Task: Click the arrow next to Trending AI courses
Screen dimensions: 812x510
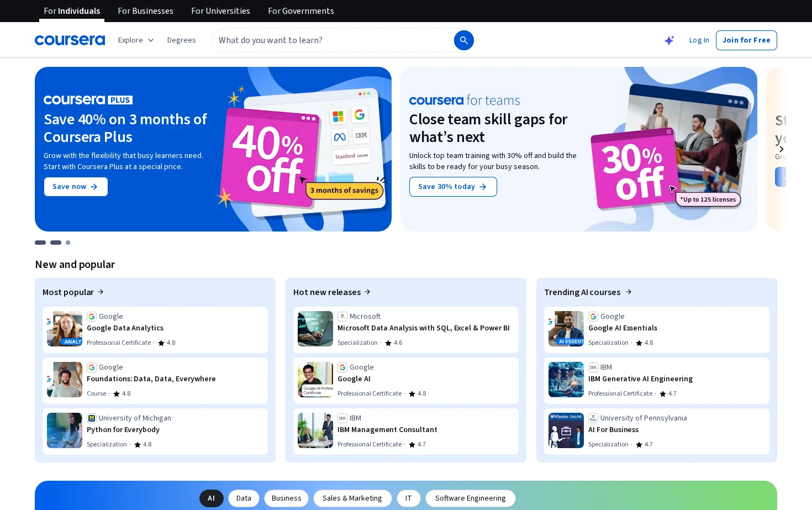Action: [x=629, y=292]
